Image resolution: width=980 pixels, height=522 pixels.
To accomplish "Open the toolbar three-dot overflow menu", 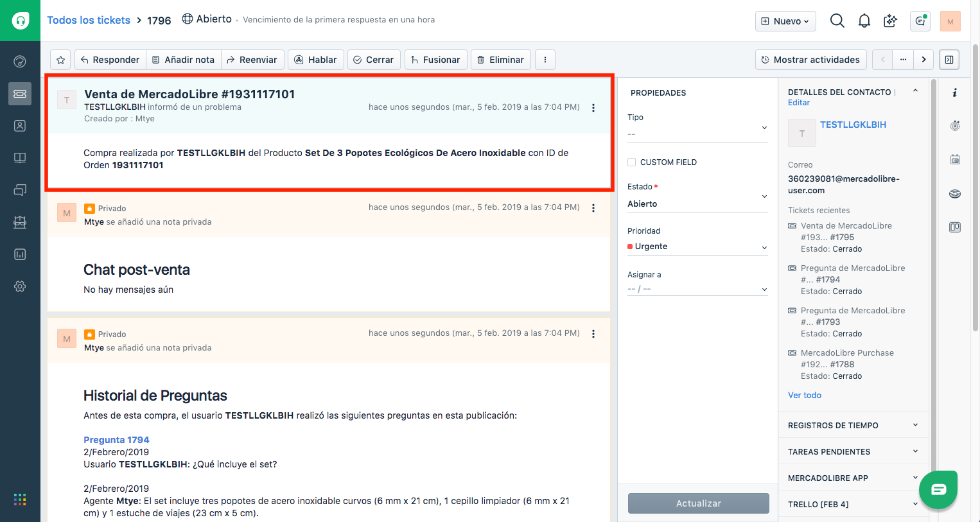I will (x=545, y=60).
